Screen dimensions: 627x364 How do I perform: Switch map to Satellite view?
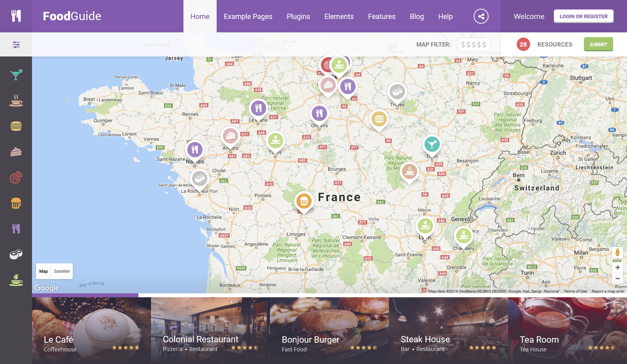pos(62,271)
